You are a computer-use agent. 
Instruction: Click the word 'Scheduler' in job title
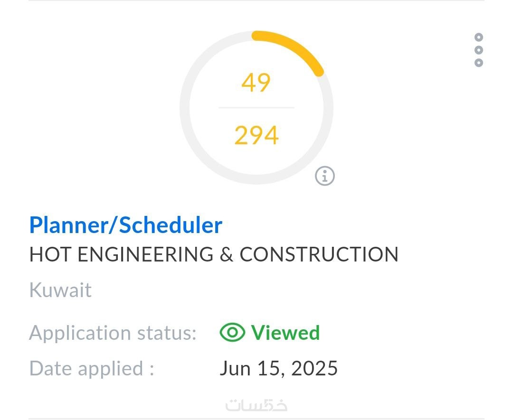(x=171, y=225)
